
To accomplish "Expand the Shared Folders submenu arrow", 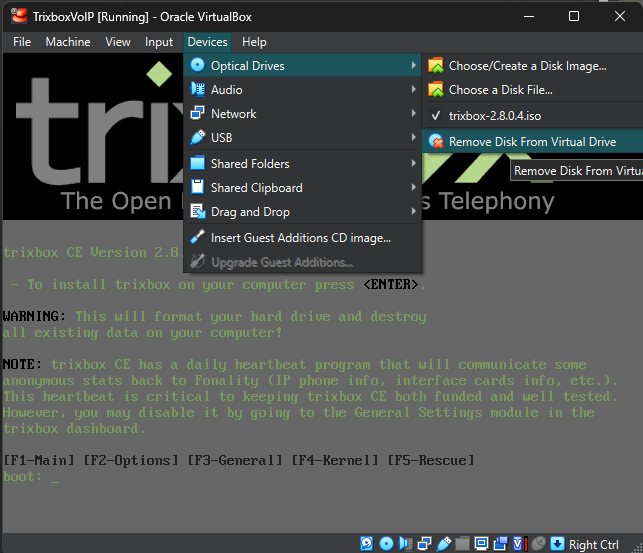I will click(413, 163).
